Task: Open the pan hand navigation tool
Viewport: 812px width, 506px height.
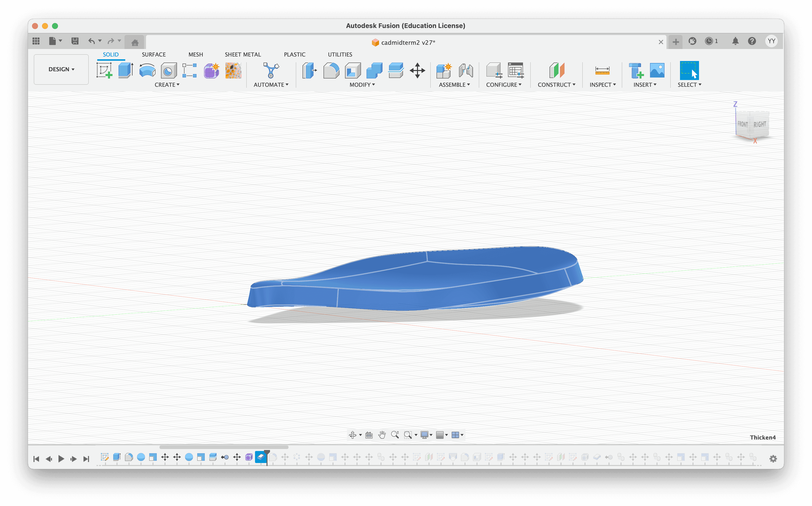Action: pyautogui.click(x=382, y=435)
